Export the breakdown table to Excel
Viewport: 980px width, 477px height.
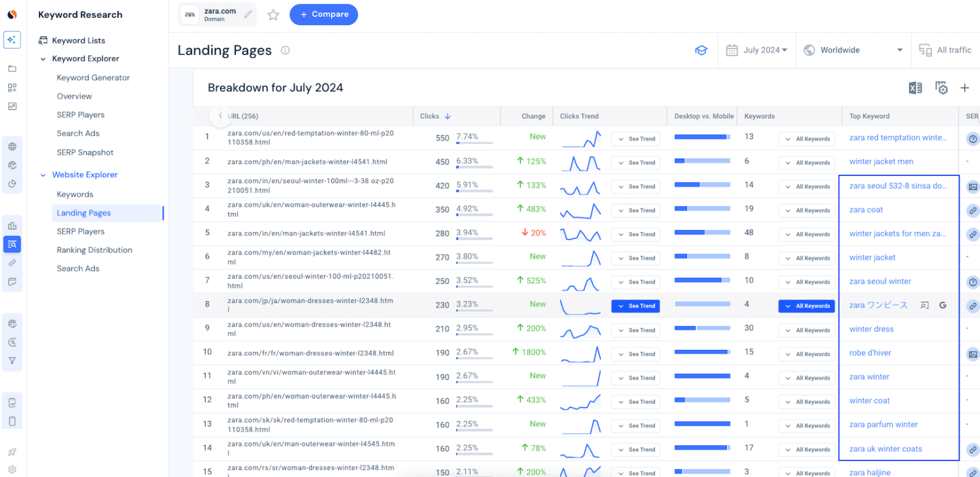pyautogui.click(x=916, y=88)
